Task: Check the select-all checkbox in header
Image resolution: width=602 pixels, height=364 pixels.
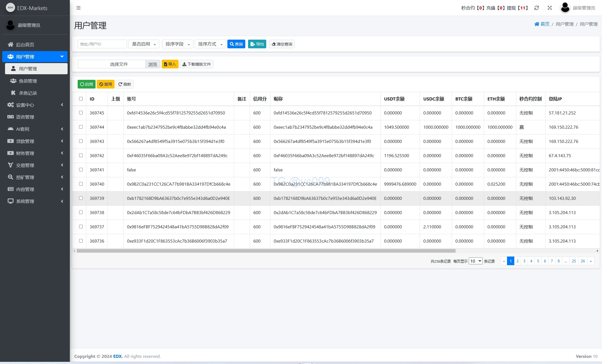Action: pos(81,99)
